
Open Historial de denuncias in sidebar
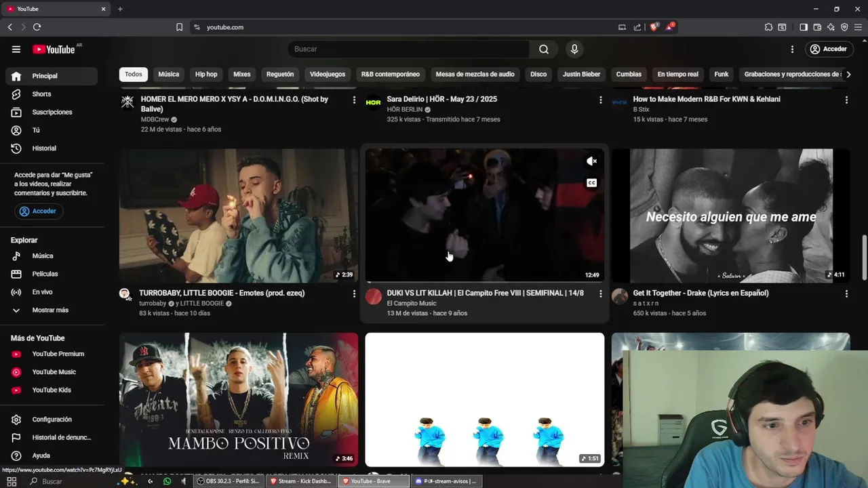tap(52, 438)
